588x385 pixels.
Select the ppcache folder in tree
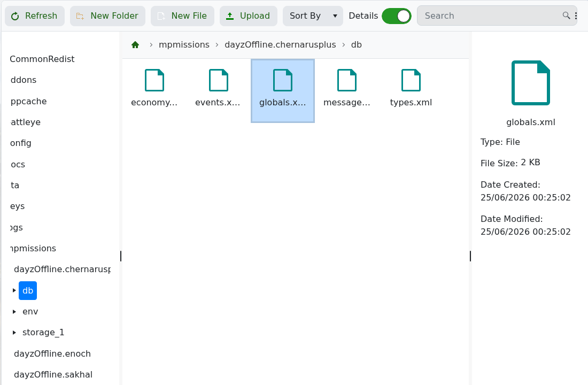pyautogui.click(x=28, y=101)
